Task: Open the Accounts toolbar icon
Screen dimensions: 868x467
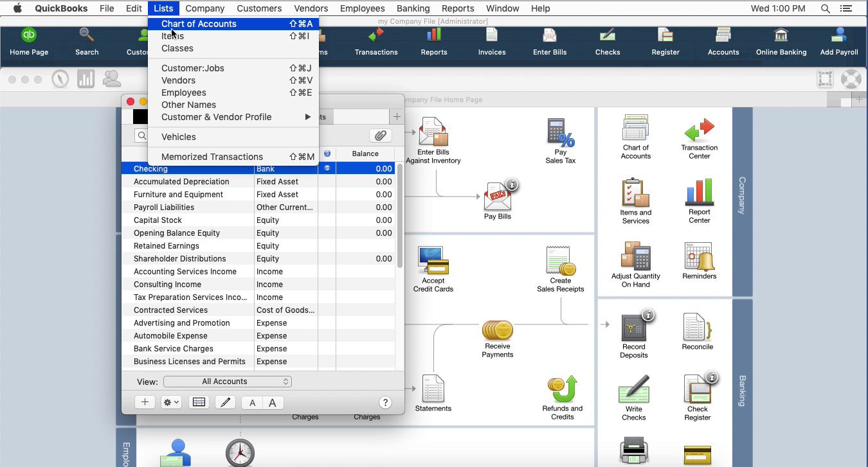Action: [x=723, y=42]
